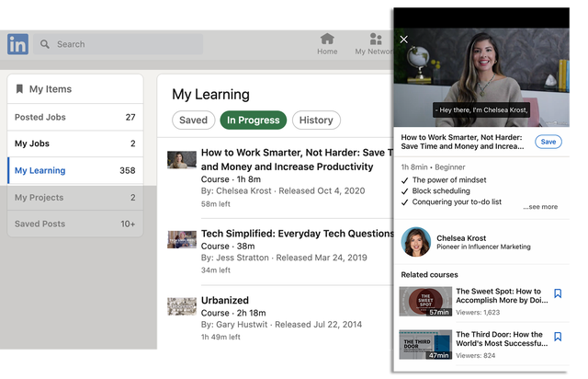This screenshot has width=588, height=379.
Task: Open My Projects in sidebar
Action: point(75,198)
